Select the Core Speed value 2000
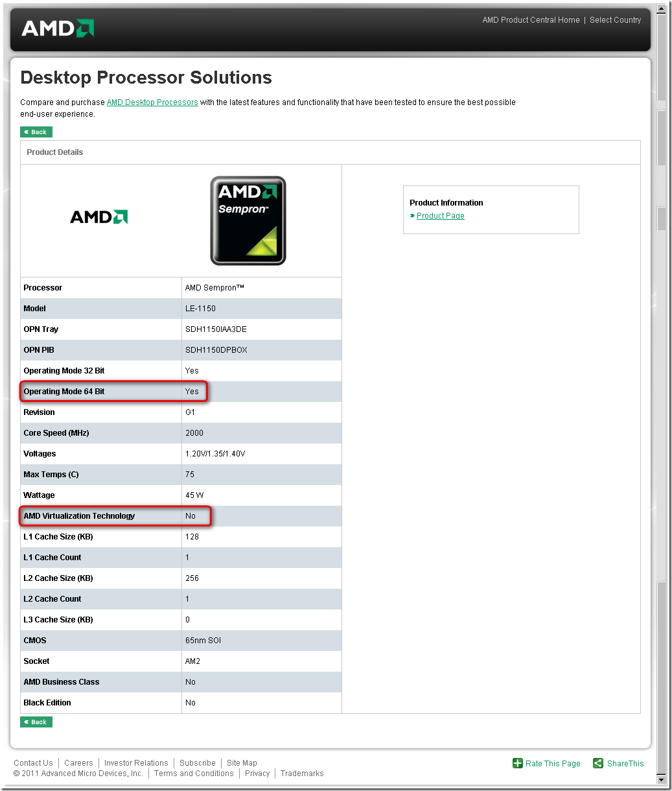Screen dimensions: 672x791 click(x=194, y=433)
